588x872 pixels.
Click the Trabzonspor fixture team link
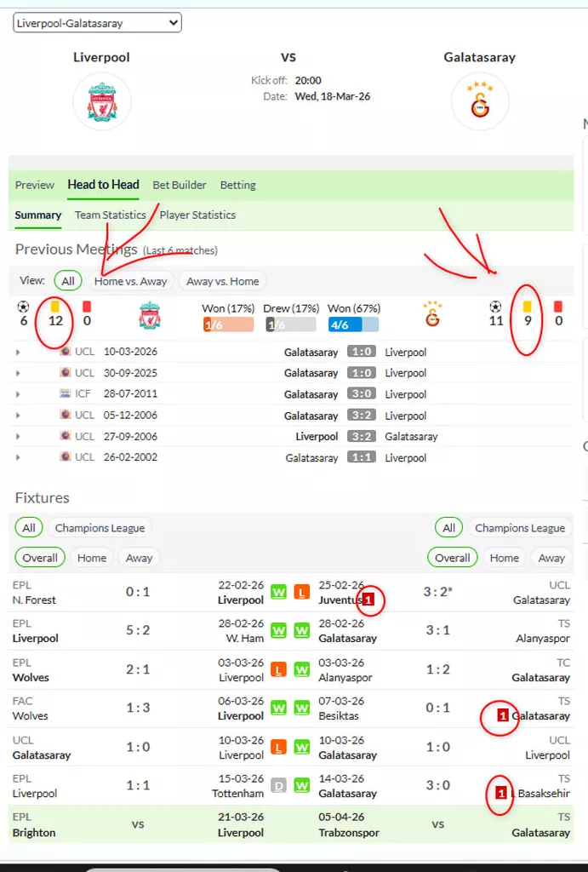pos(349,833)
